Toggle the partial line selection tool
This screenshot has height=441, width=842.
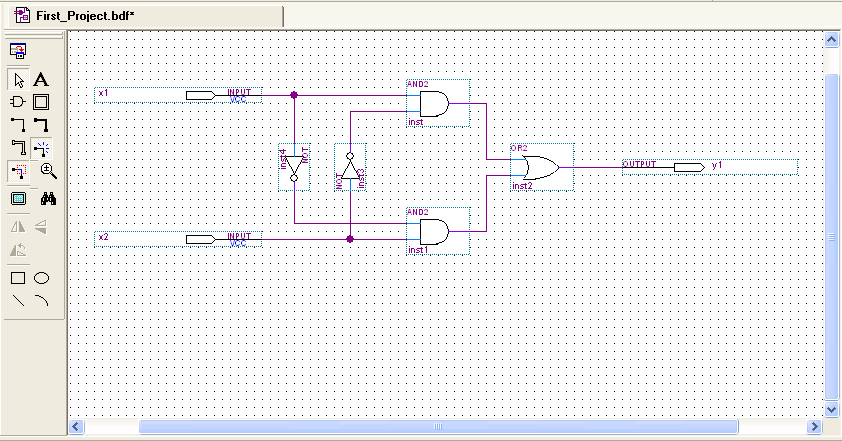pyautogui.click(x=18, y=172)
